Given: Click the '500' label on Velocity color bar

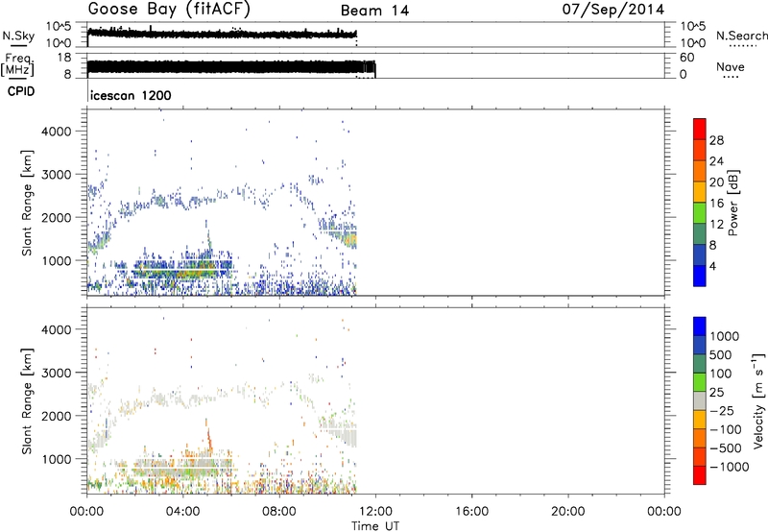Looking at the screenshot, I should pyautogui.click(x=721, y=355).
